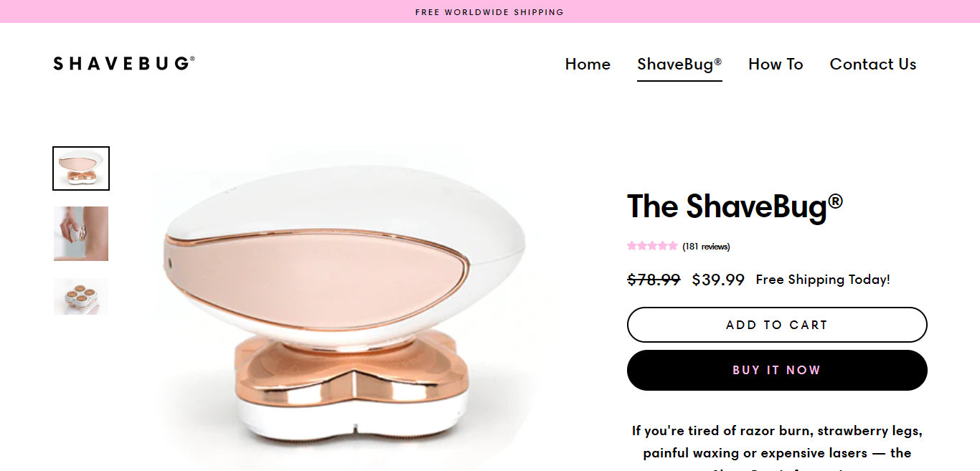Click the black Buy It Now button
This screenshot has height=471, width=980.
coord(777,370)
